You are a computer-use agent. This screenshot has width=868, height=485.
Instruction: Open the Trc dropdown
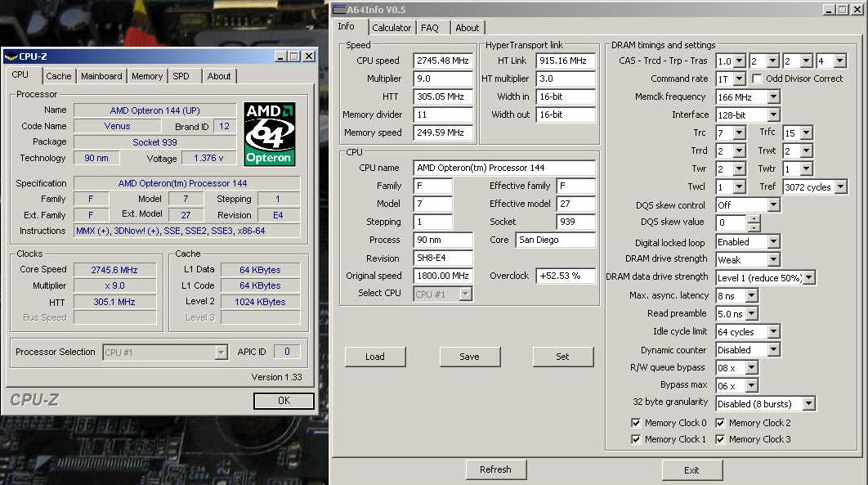point(740,132)
